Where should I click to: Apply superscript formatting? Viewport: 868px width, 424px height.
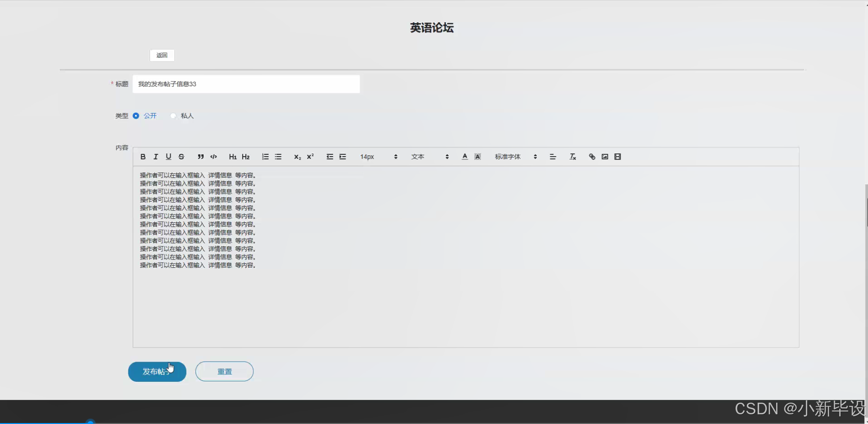[309, 157]
